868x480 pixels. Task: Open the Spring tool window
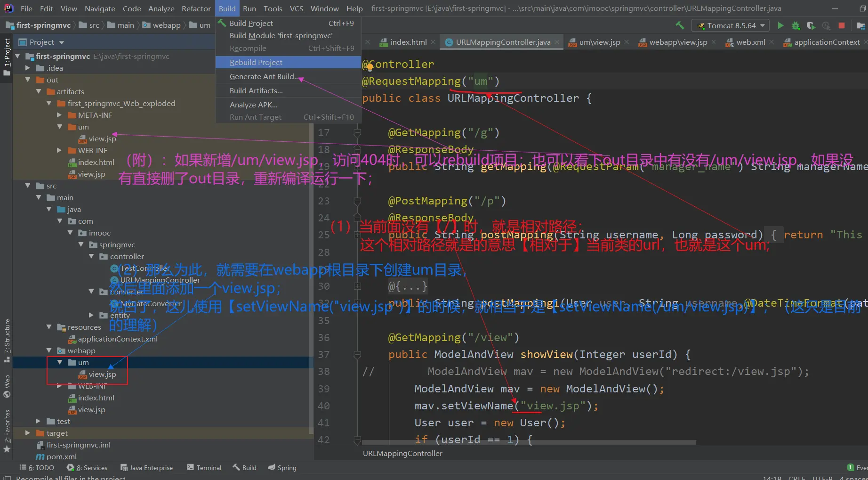pos(282,467)
